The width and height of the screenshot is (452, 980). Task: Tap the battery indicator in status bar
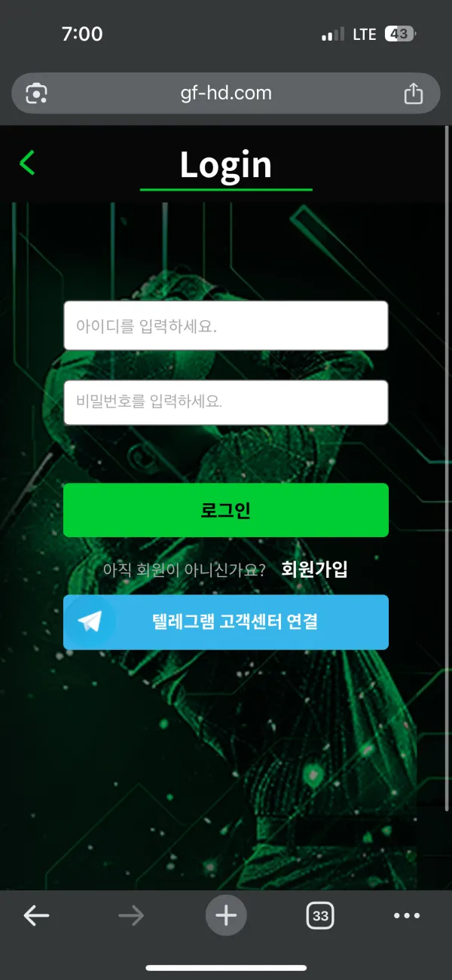coord(400,34)
